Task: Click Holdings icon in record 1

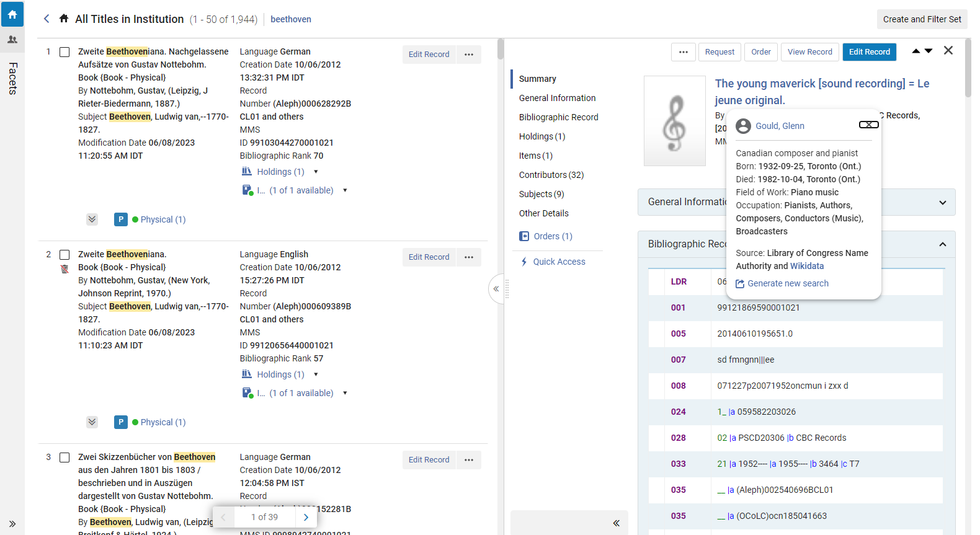Action: pyautogui.click(x=247, y=172)
